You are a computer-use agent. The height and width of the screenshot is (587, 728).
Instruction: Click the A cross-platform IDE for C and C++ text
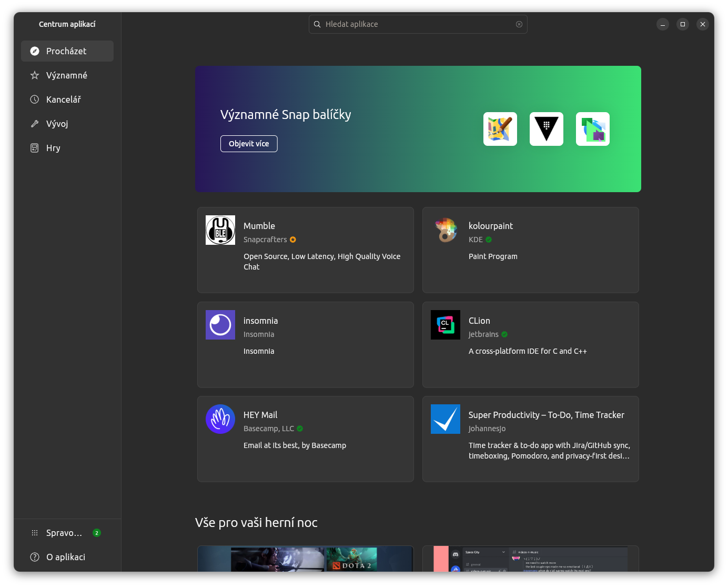coord(528,351)
